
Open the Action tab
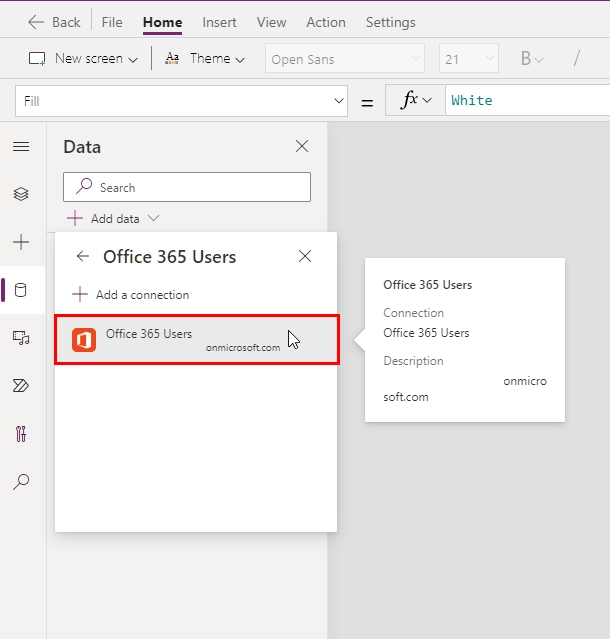coord(326,22)
